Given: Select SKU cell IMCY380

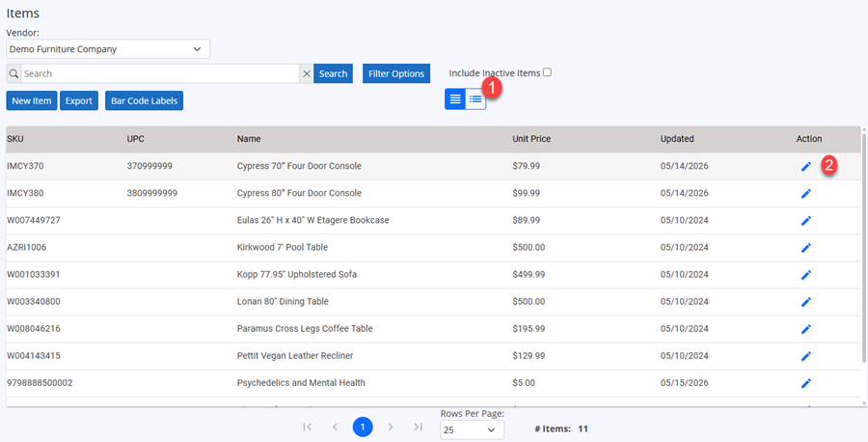Looking at the screenshot, I should point(25,193).
